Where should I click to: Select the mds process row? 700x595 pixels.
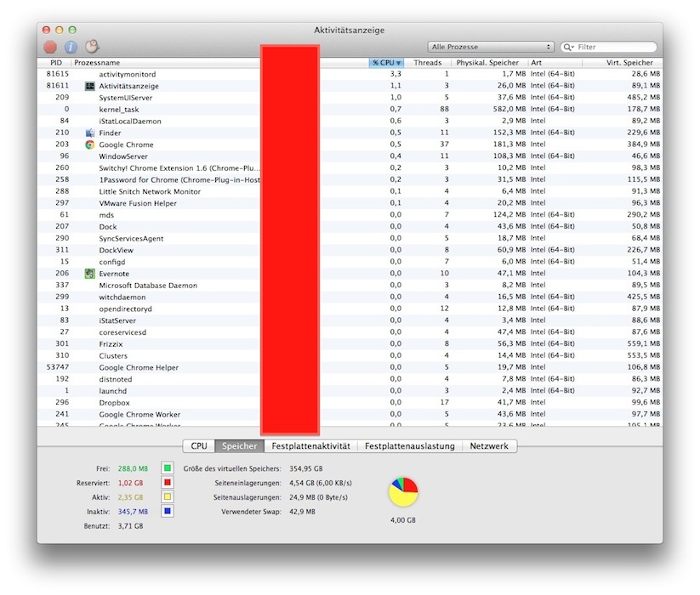point(350,214)
